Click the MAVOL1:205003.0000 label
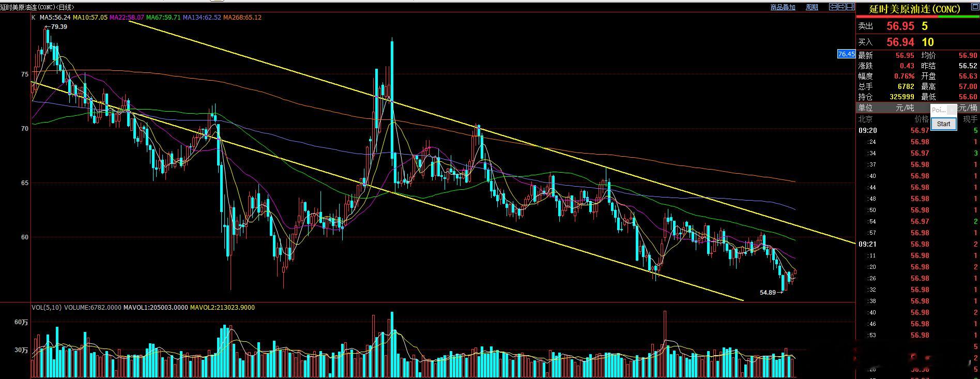Image resolution: width=980 pixels, height=379 pixels. (156, 307)
